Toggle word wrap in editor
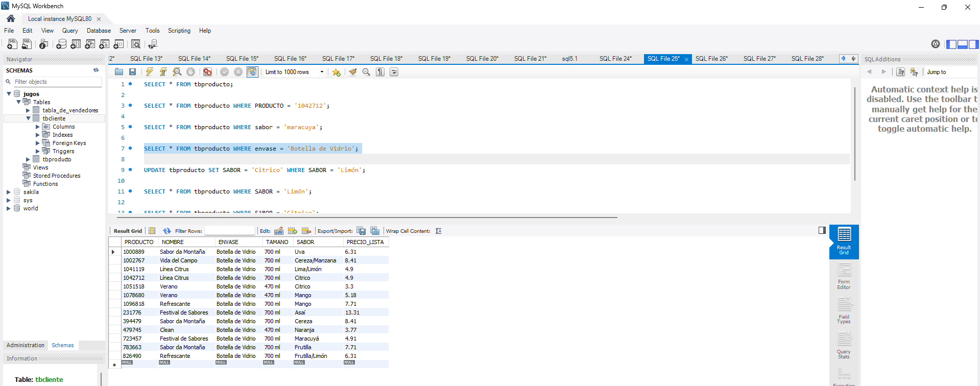This screenshot has height=386, width=980. 394,72
